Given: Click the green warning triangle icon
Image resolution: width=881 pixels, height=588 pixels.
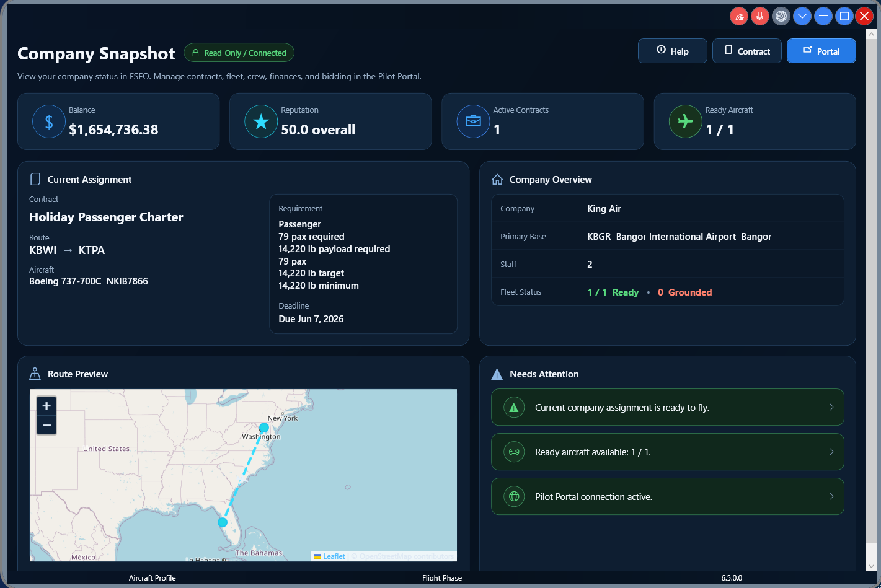Looking at the screenshot, I should coord(514,407).
